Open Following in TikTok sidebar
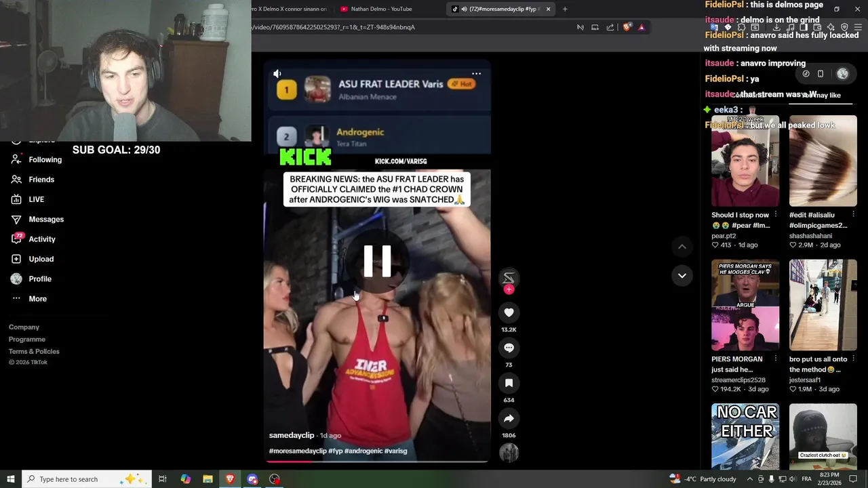Image resolution: width=868 pixels, height=488 pixels. [x=36, y=159]
